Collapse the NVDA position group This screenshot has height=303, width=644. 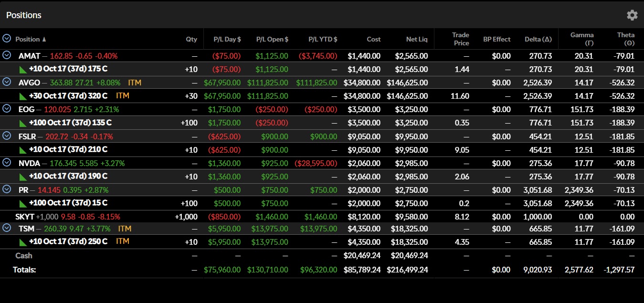[7, 163]
